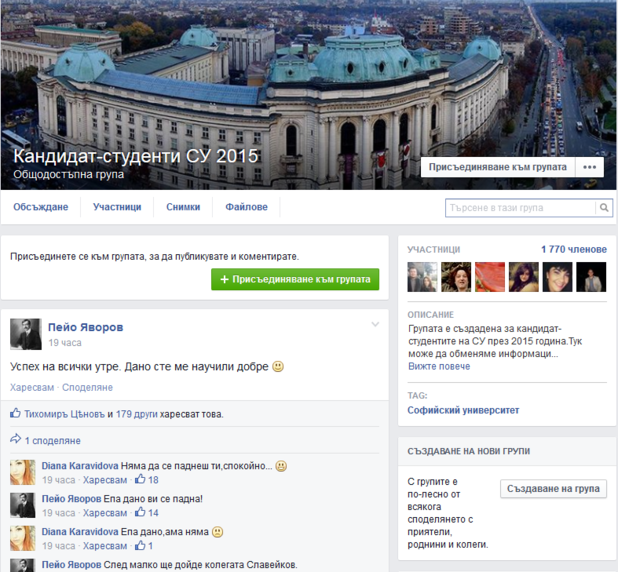Click the '19 часа' timestamp on first comment
The width and height of the screenshot is (618, 572).
(59, 480)
